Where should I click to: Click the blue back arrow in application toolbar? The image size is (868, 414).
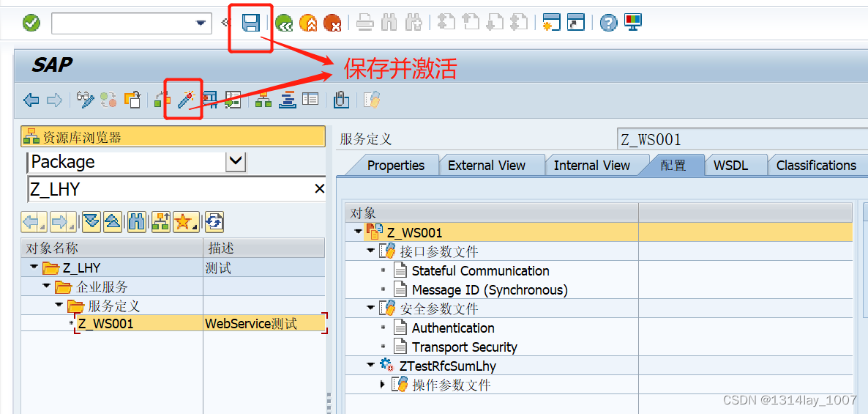tap(31, 100)
